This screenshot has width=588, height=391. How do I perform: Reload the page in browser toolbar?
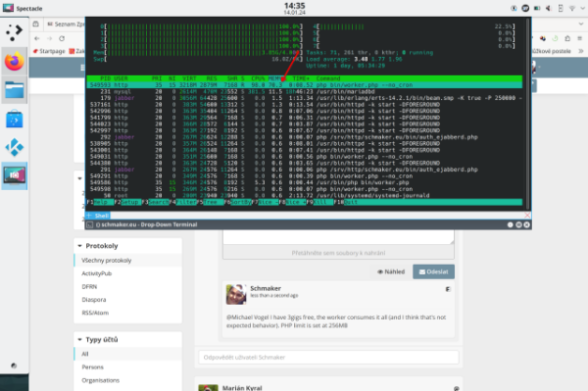point(62,38)
